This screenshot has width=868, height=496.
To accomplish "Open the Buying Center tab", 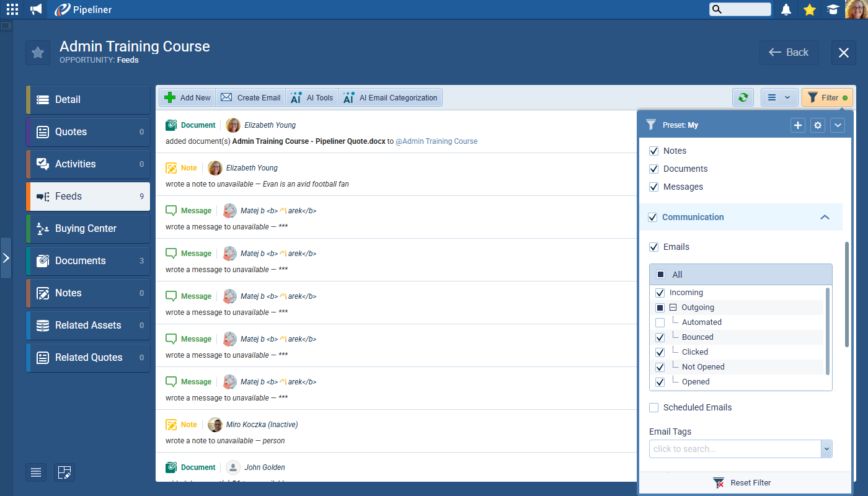I will coord(88,229).
